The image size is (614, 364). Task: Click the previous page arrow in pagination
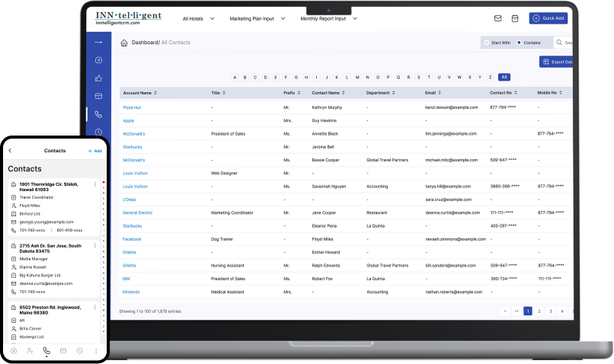tap(505, 311)
